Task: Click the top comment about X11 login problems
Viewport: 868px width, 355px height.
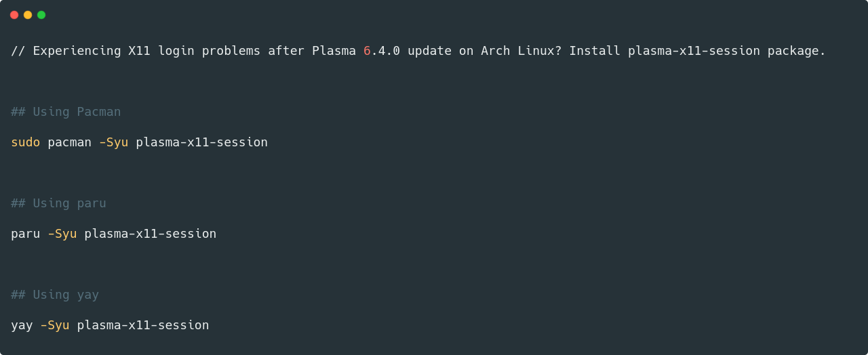Action: click(x=418, y=51)
